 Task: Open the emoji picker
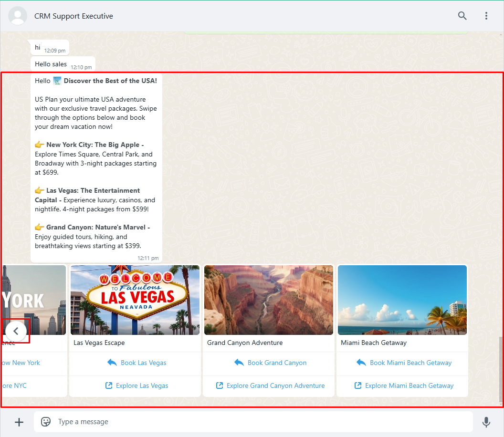pyautogui.click(x=46, y=422)
